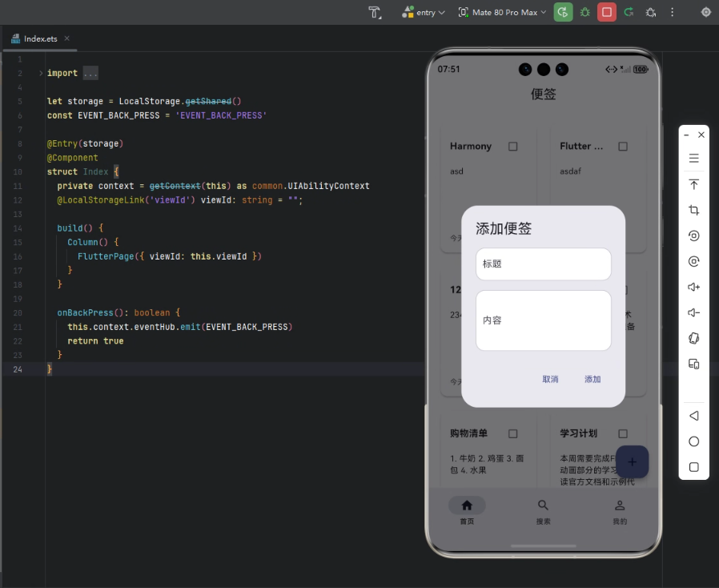Screen dimensions: 719x588
Task: Rerun the entry app
Action: (563, 12)
